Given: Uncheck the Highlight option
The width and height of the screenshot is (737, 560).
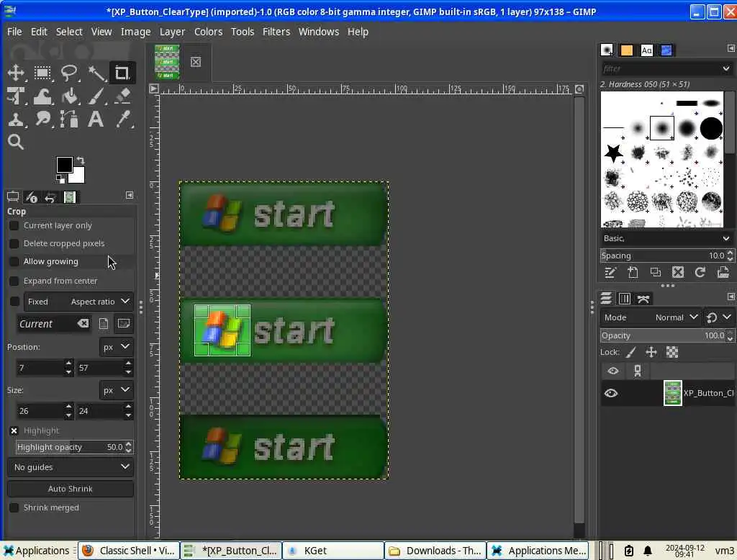Looking at the screenshot, I should pyautogui.click(x=14, y=430).
